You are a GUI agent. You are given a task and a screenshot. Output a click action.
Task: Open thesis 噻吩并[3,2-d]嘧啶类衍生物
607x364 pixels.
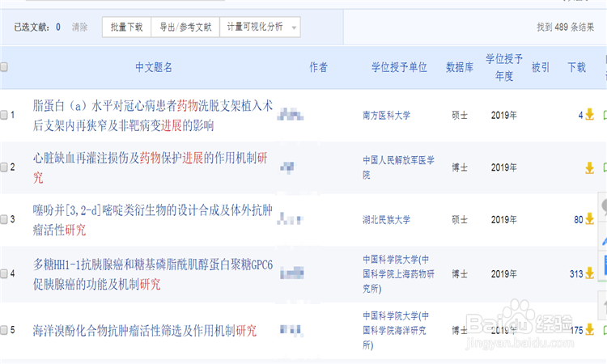[153, 220]
